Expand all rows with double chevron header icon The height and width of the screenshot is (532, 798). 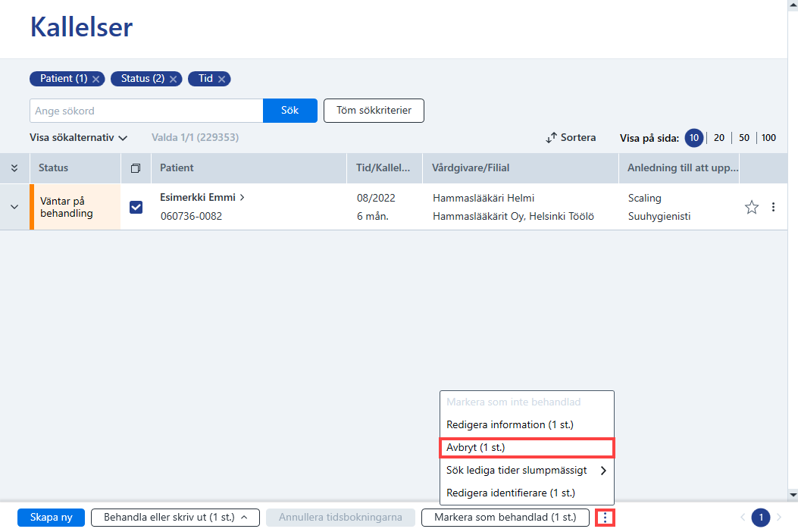(14, 168)
